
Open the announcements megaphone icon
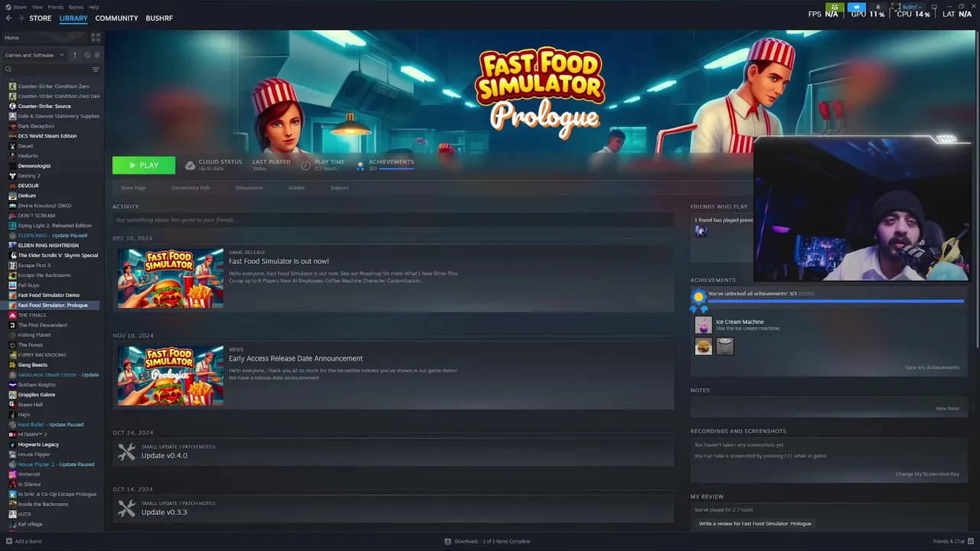[x=857, y=7]
